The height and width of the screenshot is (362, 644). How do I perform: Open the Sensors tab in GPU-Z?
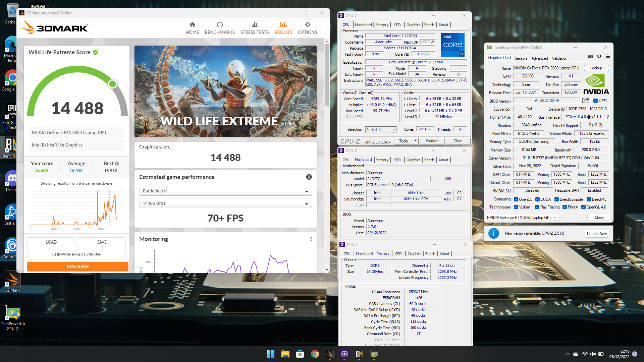pyautogui.click(x=521, y=58)
